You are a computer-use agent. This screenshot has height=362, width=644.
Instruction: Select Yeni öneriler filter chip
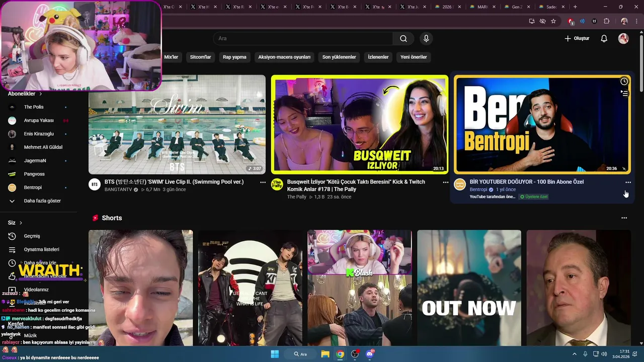(x=414, y=57)
